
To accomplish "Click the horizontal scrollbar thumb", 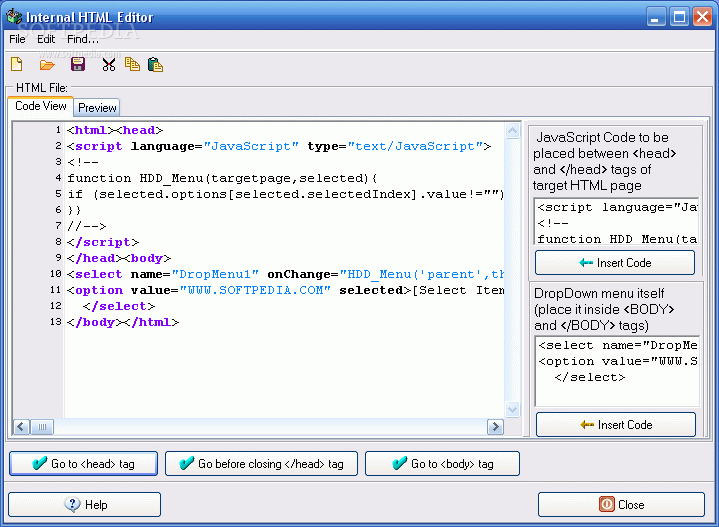I will click(42, 427).
